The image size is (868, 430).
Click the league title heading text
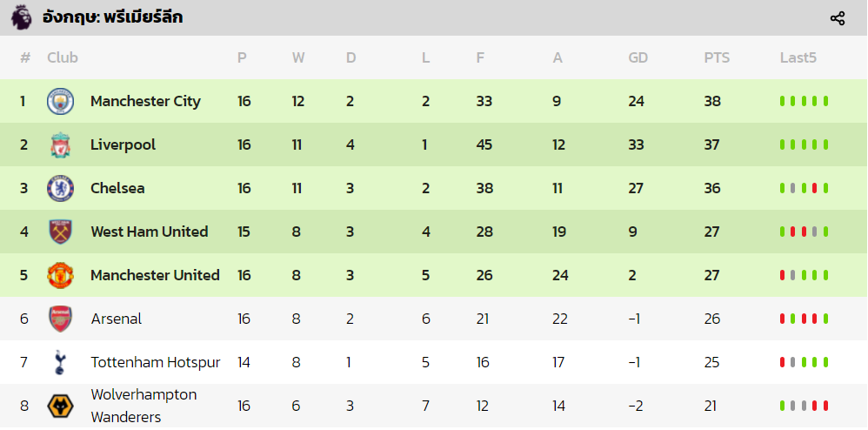[112, 17]
